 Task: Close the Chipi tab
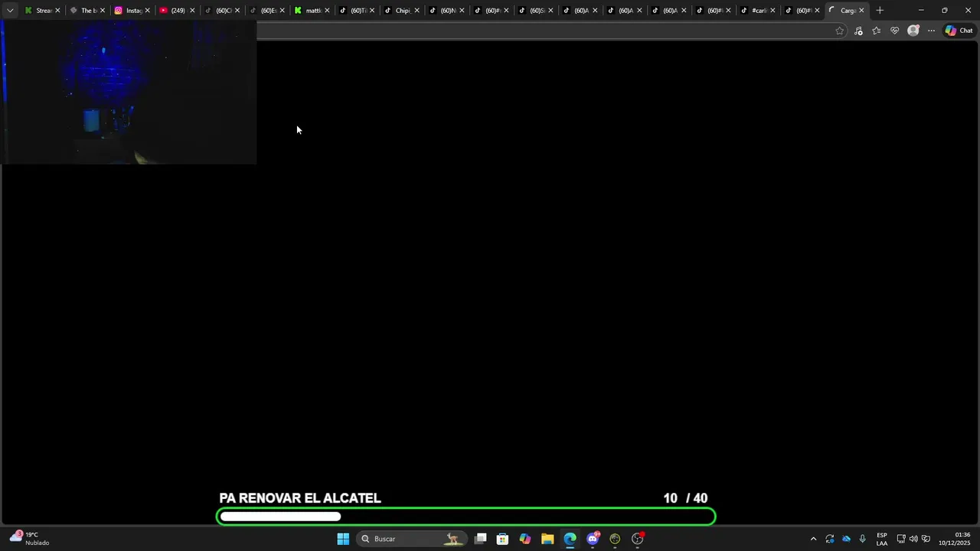pos(416,11)
